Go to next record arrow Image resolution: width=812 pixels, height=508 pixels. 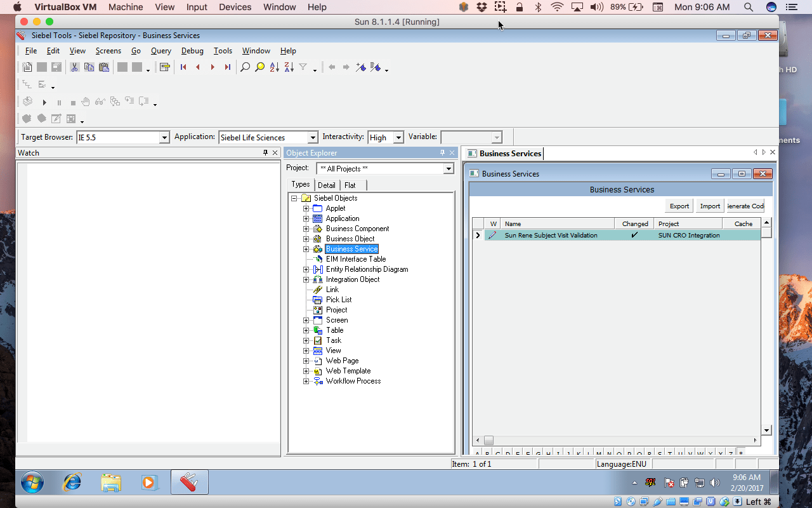pos(213,67)
